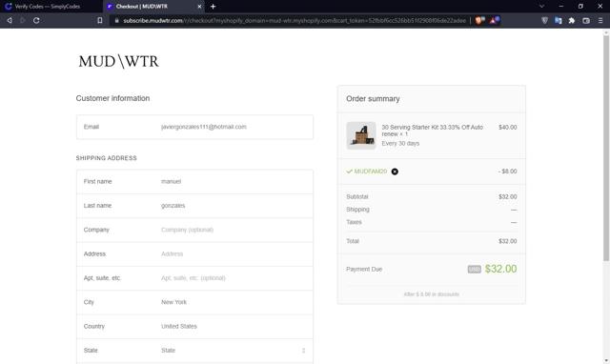Viewport: 610px width, 364px height.
Task: Go back to the previous page
Action: [x=10, y=20]
